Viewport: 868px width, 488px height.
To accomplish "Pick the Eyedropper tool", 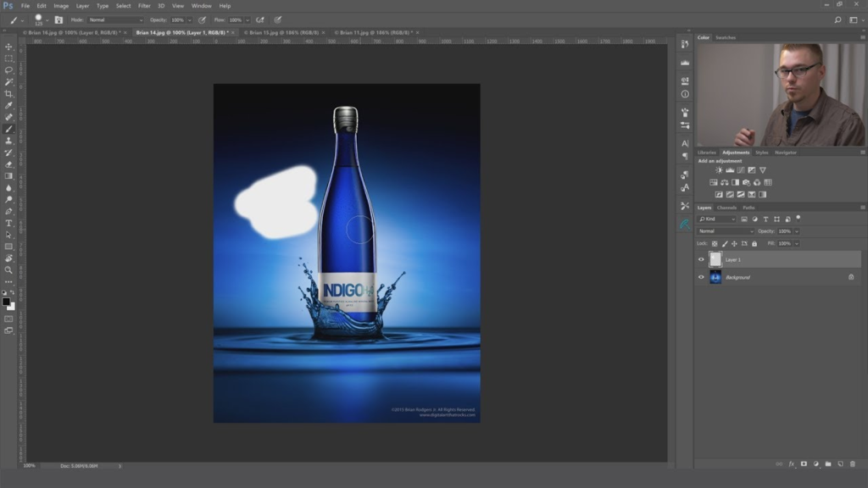I will 8,106.
